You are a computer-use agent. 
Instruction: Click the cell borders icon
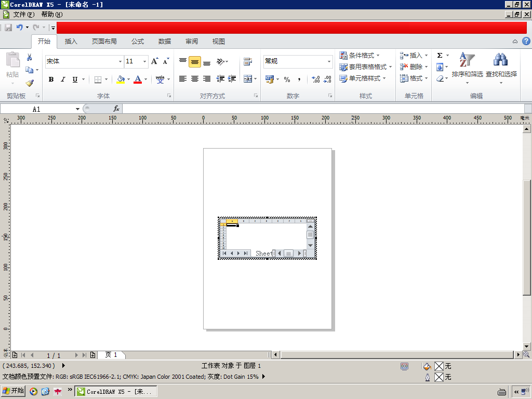click(98, 79)
